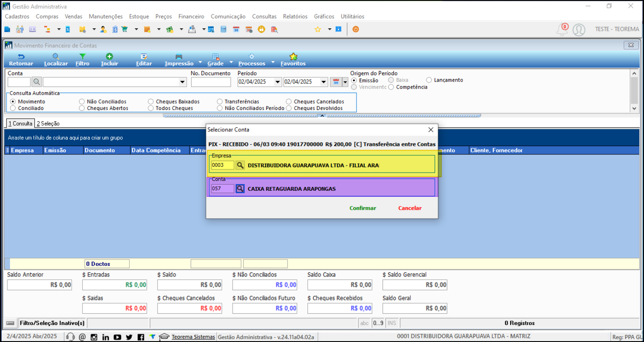644x342 pixels.
Task: Expand arrow next to main toolbar star icon
Action: tap(330, 30)
